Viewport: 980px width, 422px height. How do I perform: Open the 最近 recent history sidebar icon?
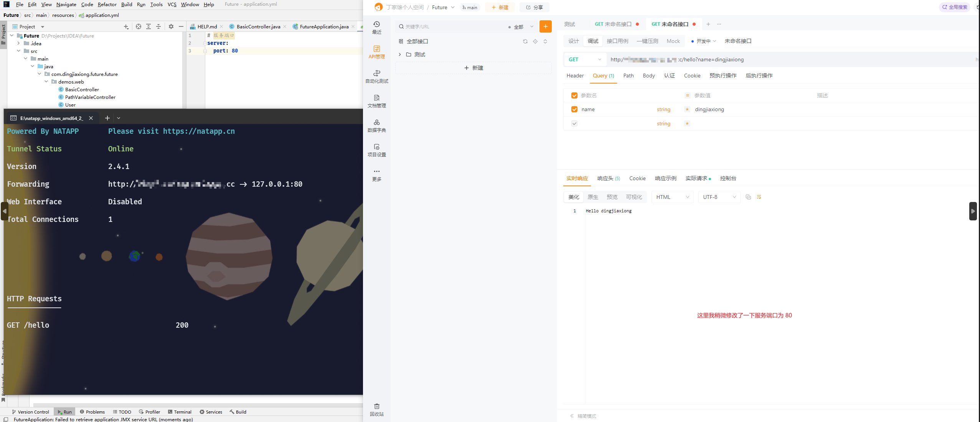pos(376,28)
